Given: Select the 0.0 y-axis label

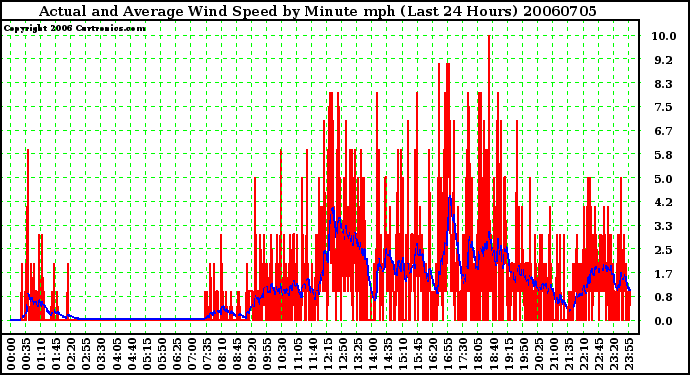Looking at the screenshot, I should [664, 321].
